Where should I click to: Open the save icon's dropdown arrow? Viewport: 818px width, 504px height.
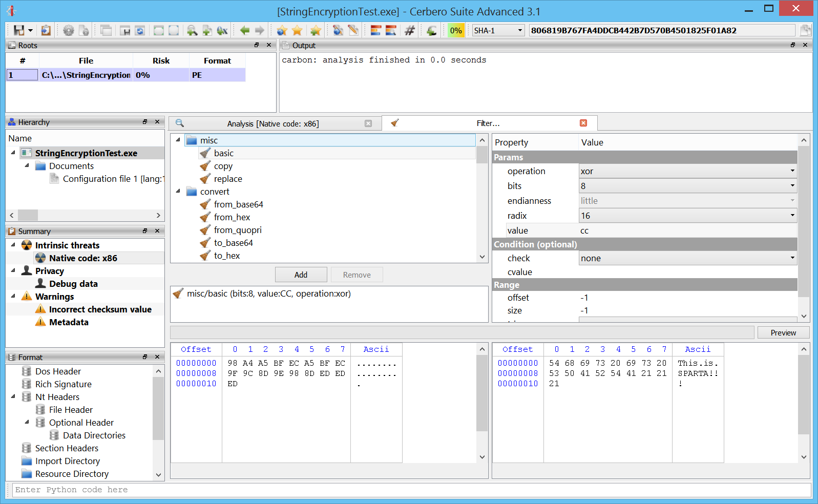point(31,31)
